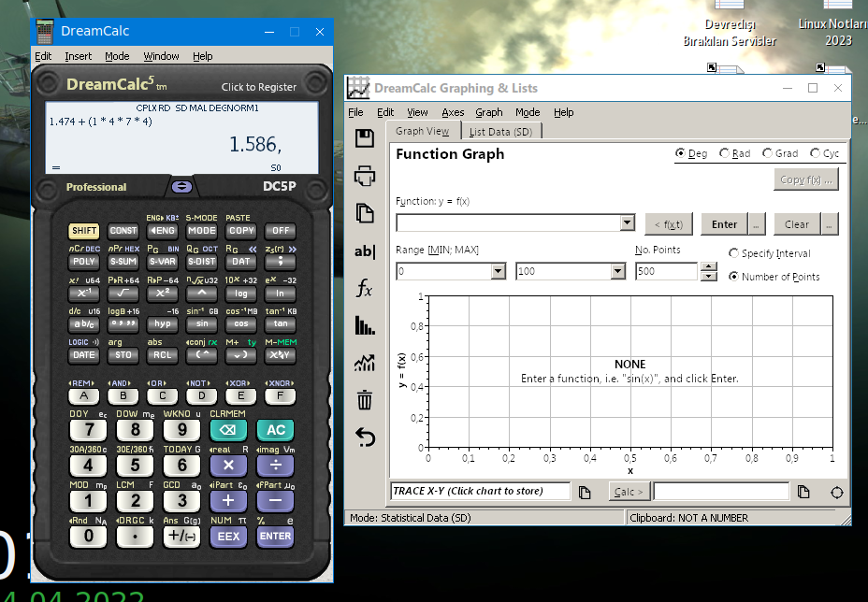
Task: Select the line chart trend icon
Action: click(x=365, y=363)
